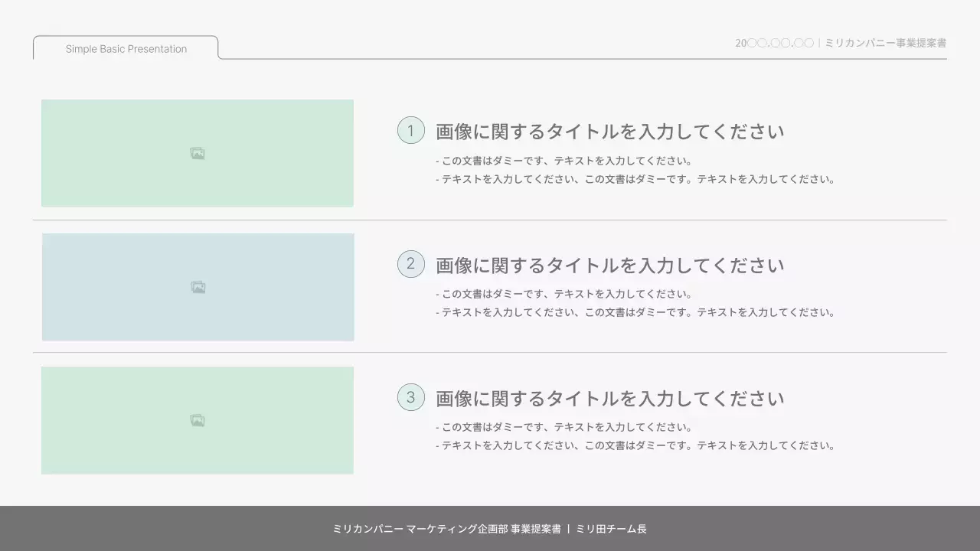
Task: Click the picture icon in the bottom green placeholder
Action: (x=198, y=420)
